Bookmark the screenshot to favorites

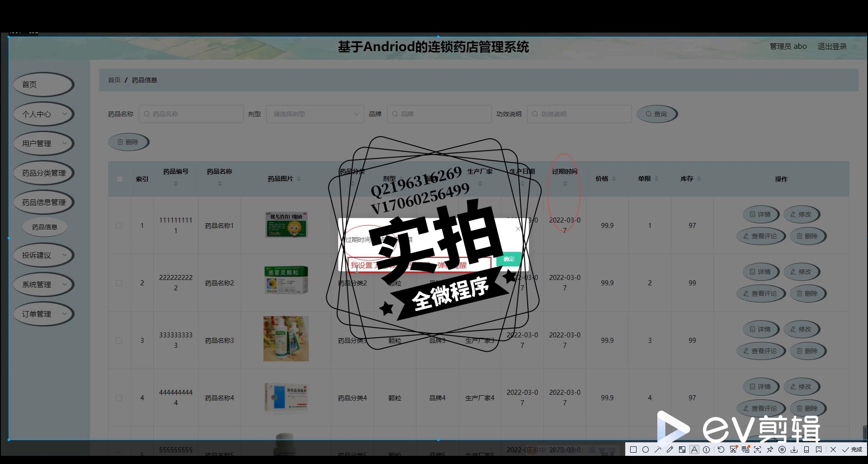pos(819,450)
